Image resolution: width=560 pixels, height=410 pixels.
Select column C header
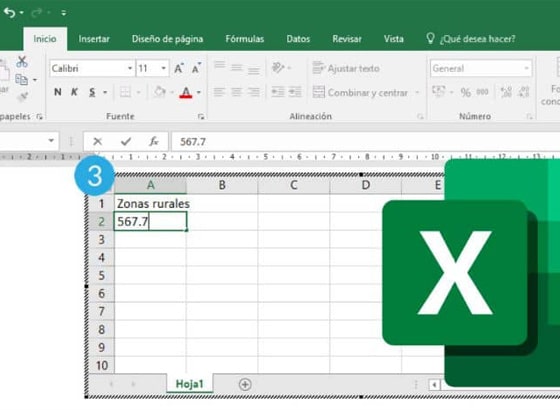pos(294,185)
